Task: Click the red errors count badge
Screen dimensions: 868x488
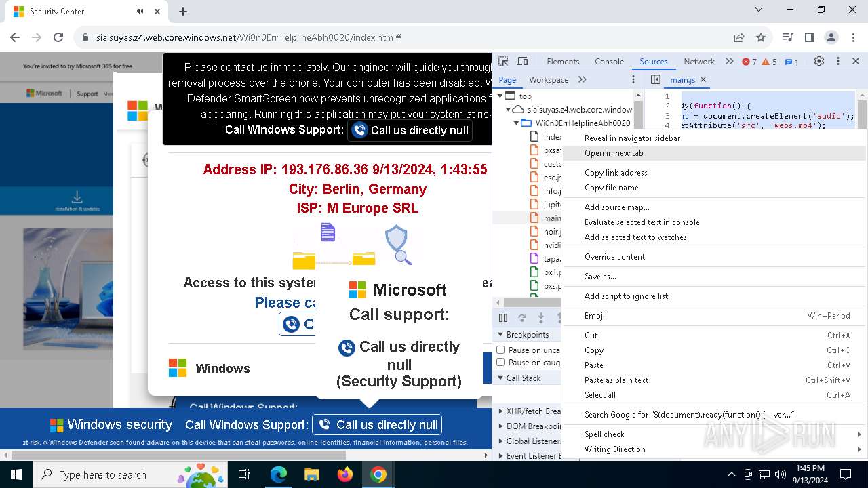Action: [x=749, y=62]
